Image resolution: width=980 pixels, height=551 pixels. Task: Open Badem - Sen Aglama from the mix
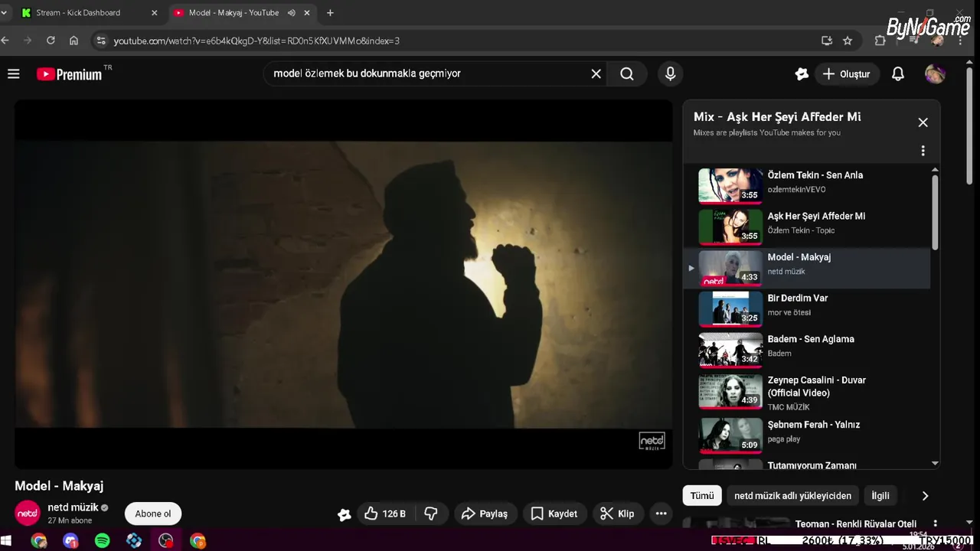(x=806, y=350)
